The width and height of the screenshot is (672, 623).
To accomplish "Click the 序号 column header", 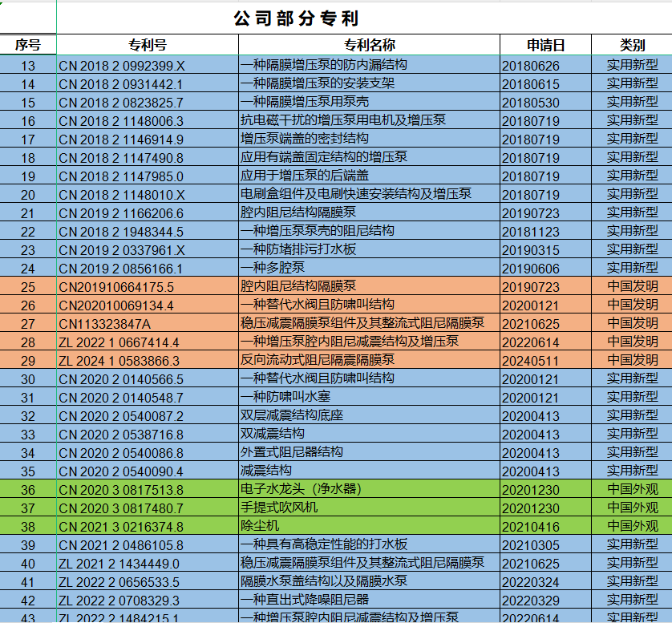I will (28, 45).
